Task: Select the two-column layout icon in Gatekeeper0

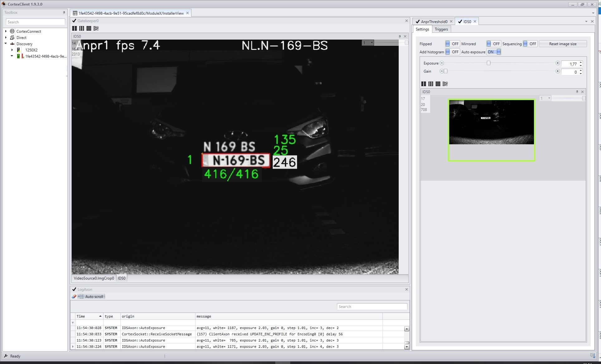Action: click(x=75, y=28)
